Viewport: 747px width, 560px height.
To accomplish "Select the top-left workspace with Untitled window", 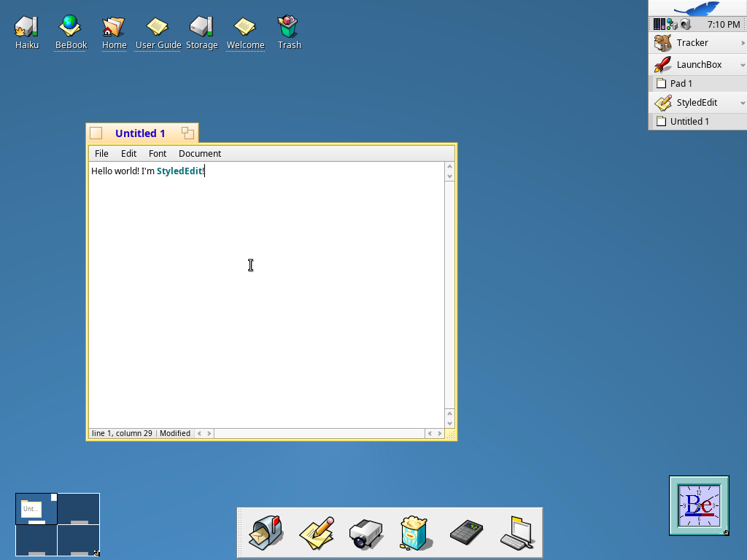I will [x=36, y=508].
